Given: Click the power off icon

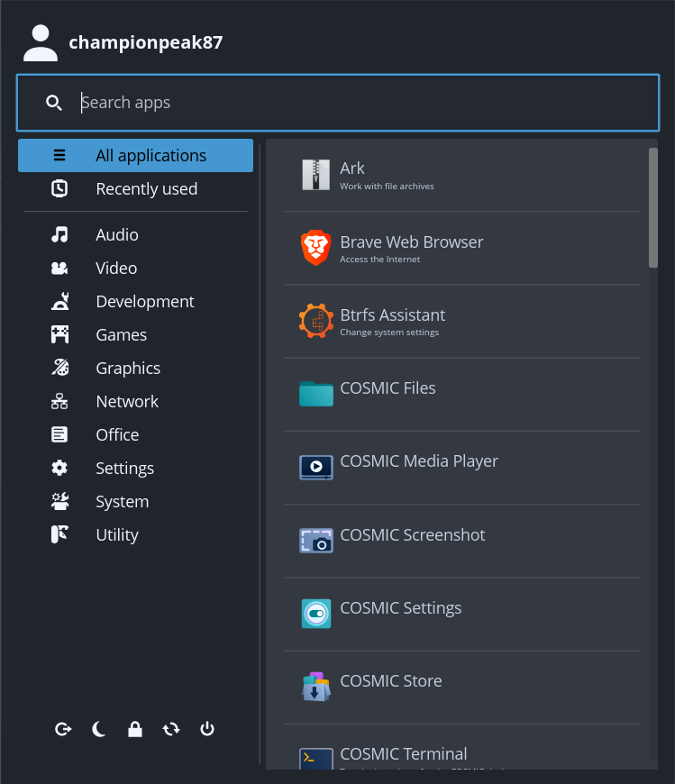Looking at the screenshot, I should click(x=207, y=730).
